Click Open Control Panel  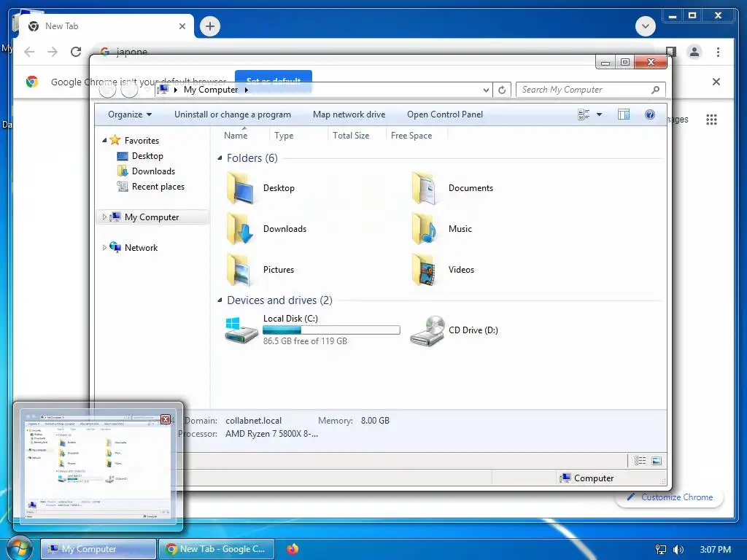tap(445, 114)
